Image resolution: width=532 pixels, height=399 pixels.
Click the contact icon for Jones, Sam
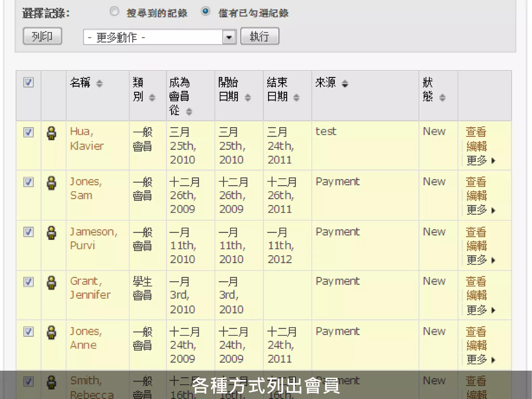click(51, 183)
